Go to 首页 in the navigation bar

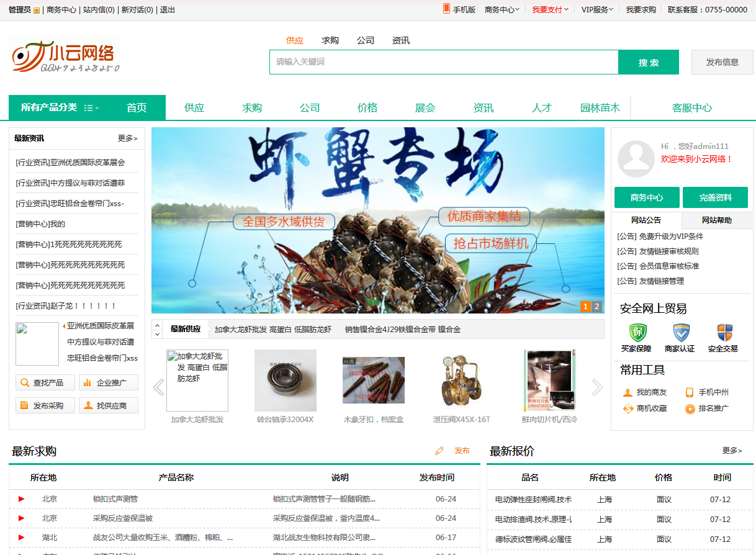point(137,107)
